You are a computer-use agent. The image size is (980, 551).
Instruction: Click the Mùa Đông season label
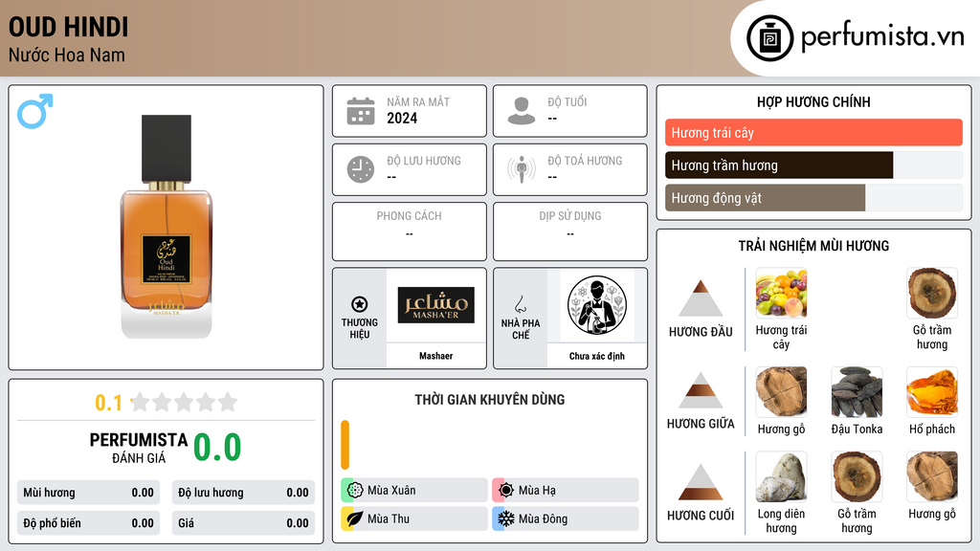543,518
